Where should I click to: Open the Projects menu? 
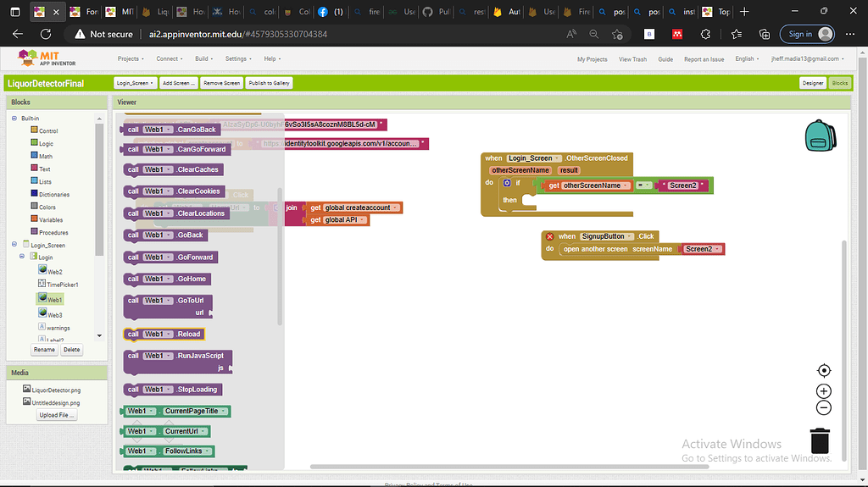point(130,59)
